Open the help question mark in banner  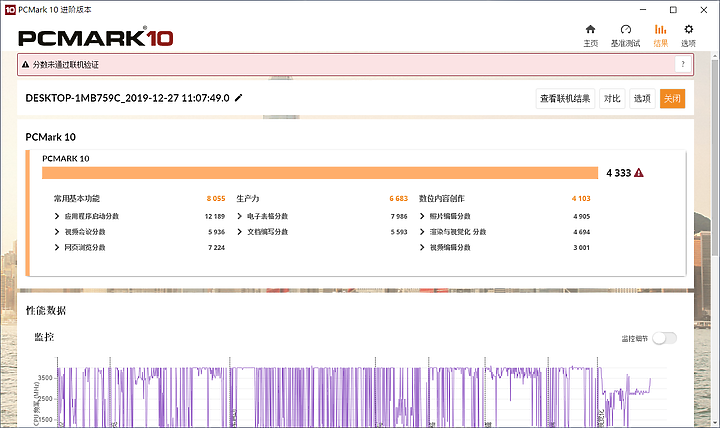683,64
